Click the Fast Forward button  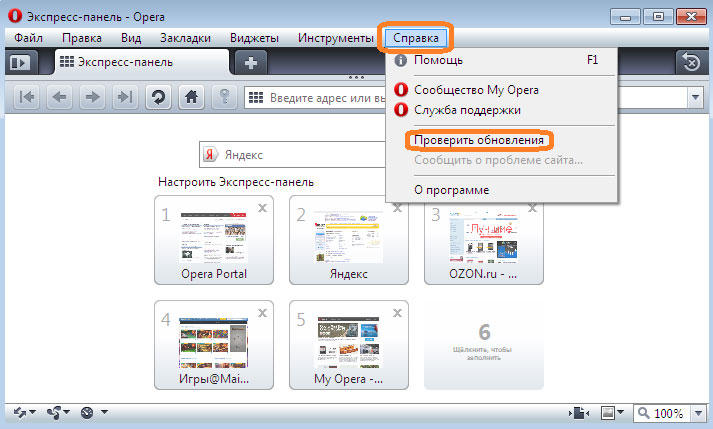point(125,97)
